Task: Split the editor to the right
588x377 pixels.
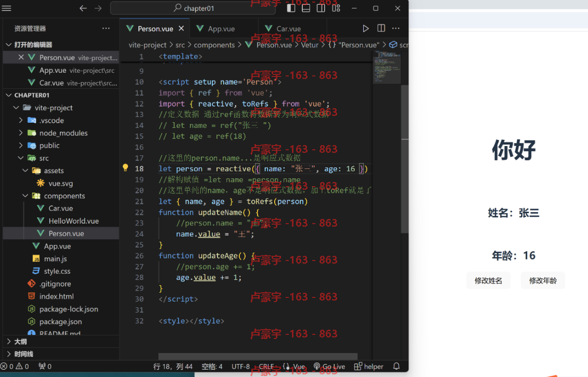Action: (381, 29)
